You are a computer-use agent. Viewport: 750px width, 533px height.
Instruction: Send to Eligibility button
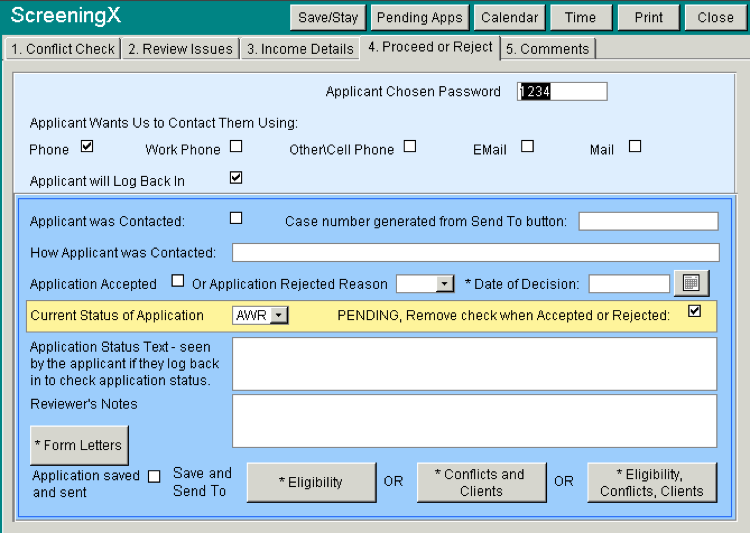coord(311,482)
